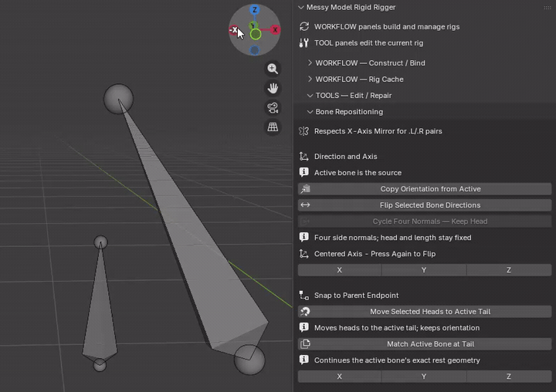The width and height of the screenshot is (556, 392).
Task: Toggle the camera view icon
Action: tap(273, 108)
